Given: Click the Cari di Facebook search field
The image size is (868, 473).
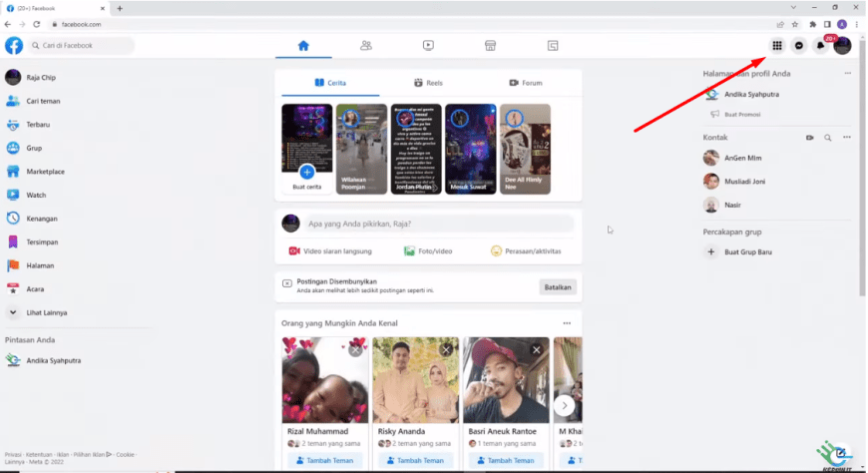Looking at the screenshot, I should tap(82, 46).
